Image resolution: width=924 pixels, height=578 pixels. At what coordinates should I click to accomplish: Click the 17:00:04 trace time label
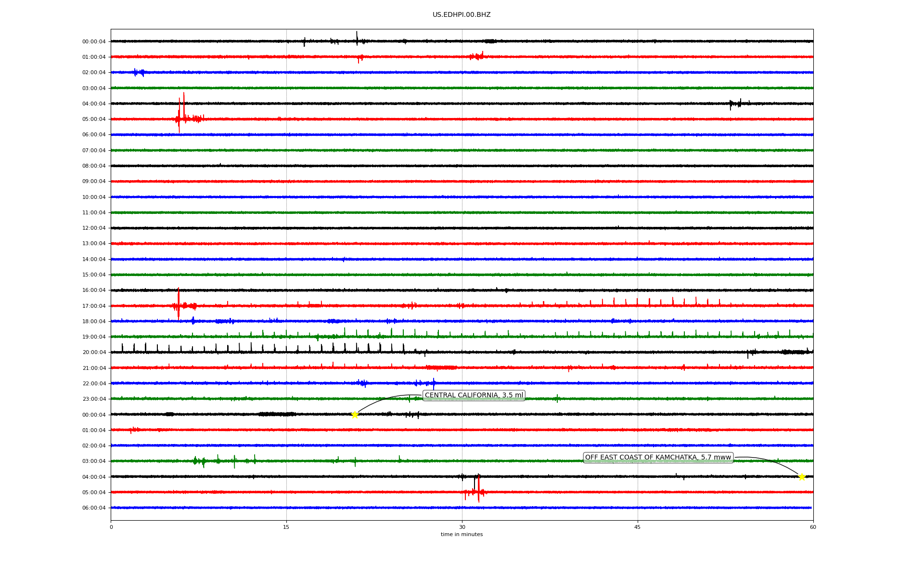click(94, 306)
